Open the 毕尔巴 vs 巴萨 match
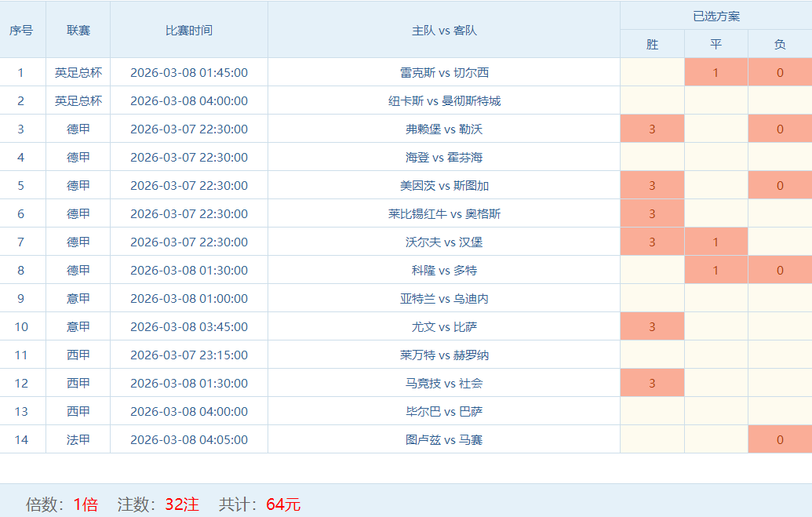 (x=444, y=412)
